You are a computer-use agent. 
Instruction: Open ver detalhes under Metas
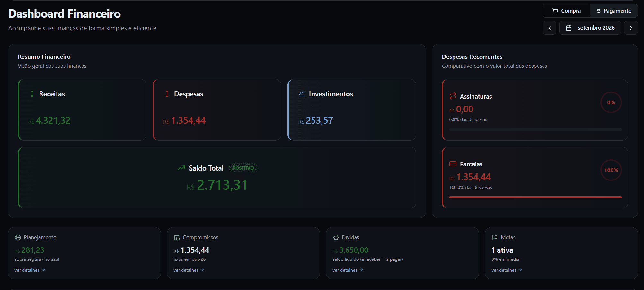(x=507, y=270)
